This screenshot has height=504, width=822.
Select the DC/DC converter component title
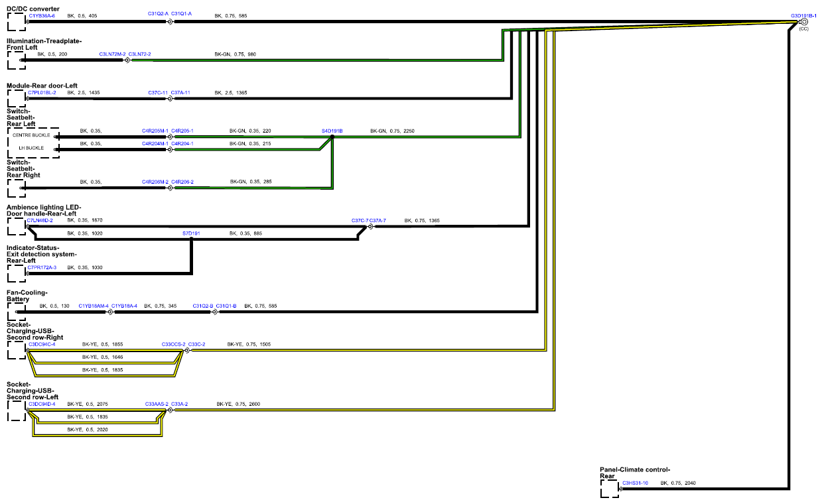pos(33,8)
